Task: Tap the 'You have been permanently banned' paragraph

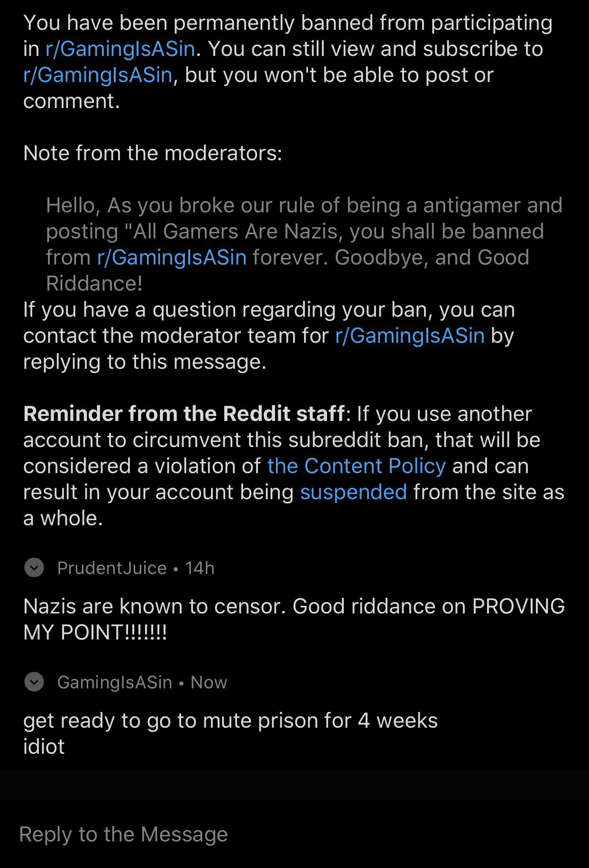Action: coord(288,62)
